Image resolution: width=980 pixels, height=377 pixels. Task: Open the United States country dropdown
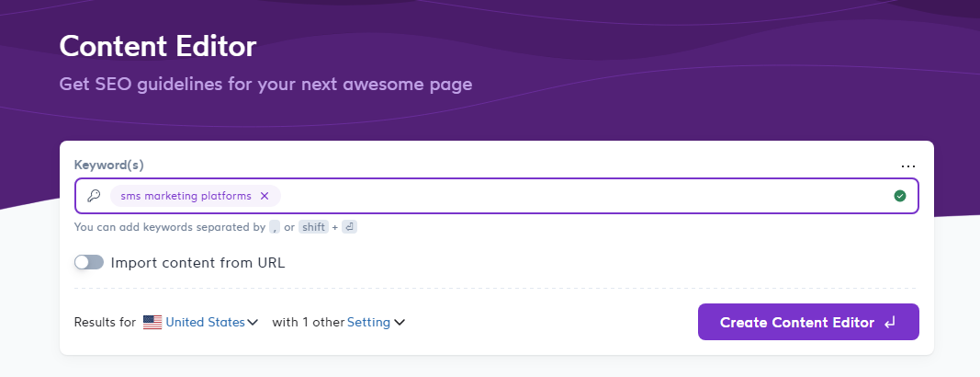(x=205, y=323)
